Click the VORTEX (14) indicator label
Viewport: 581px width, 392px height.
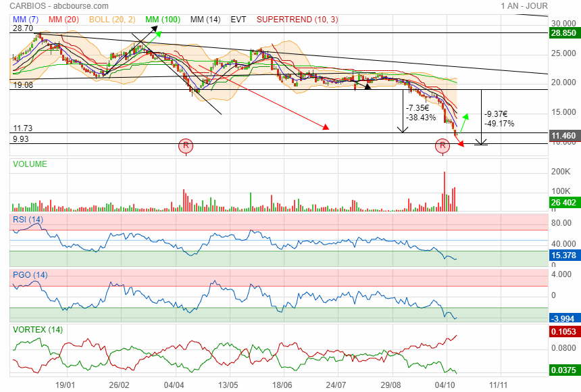point(38,330)
